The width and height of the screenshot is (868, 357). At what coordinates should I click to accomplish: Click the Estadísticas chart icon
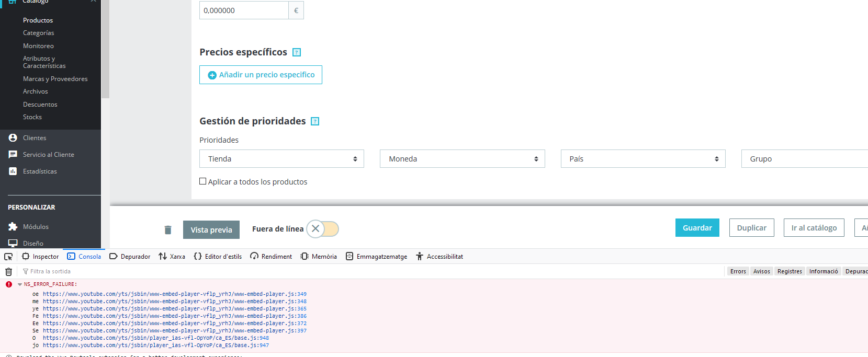13,171
